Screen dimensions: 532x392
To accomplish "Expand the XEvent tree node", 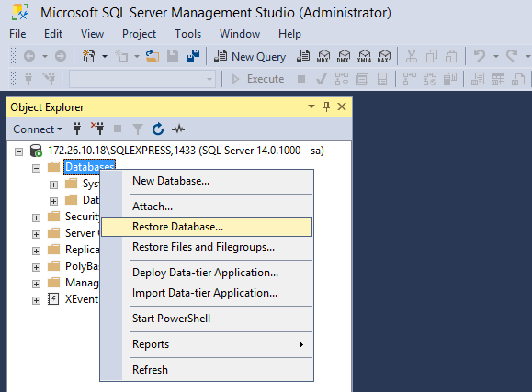I will (36, 300).
